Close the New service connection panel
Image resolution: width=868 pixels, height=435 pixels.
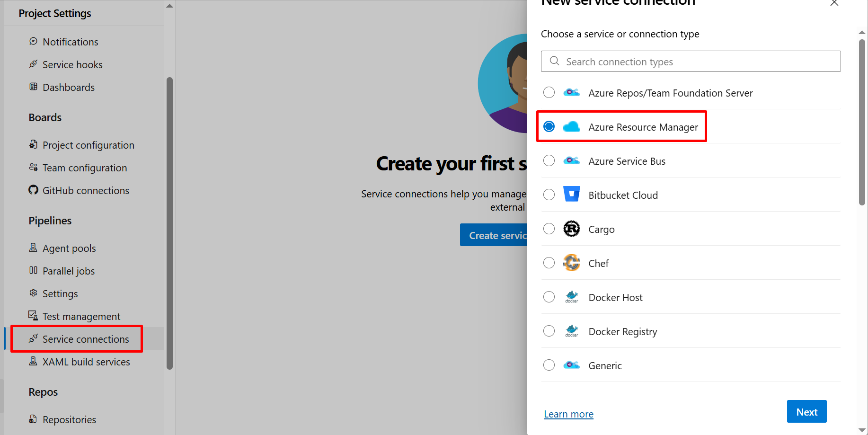pos(834,3)
